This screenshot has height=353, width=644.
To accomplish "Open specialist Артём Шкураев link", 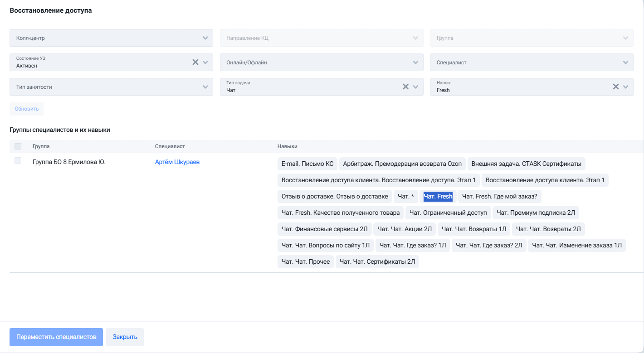I will coord(177,162).
